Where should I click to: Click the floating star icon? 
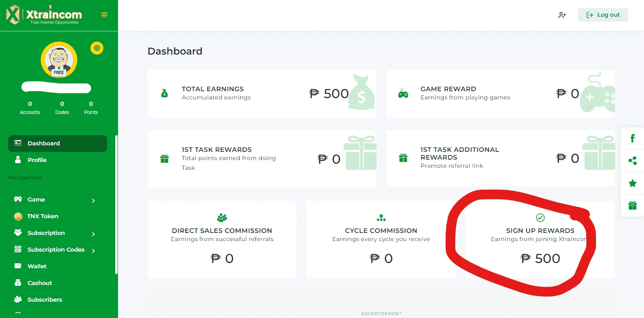(633, 183)
